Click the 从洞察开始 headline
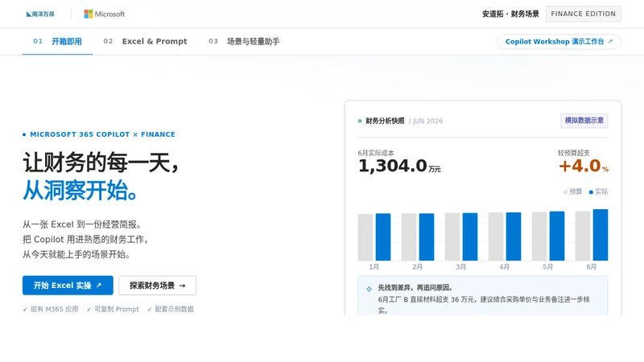This screenshot has height=362, width=644. tap(80, 191)
